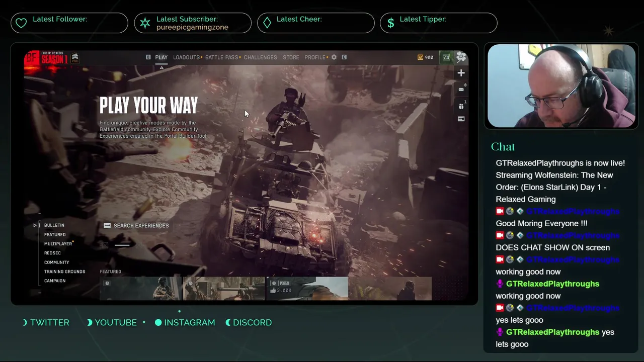Click the microphone icon beside 'yes lets gooo'

coord(500,332)
